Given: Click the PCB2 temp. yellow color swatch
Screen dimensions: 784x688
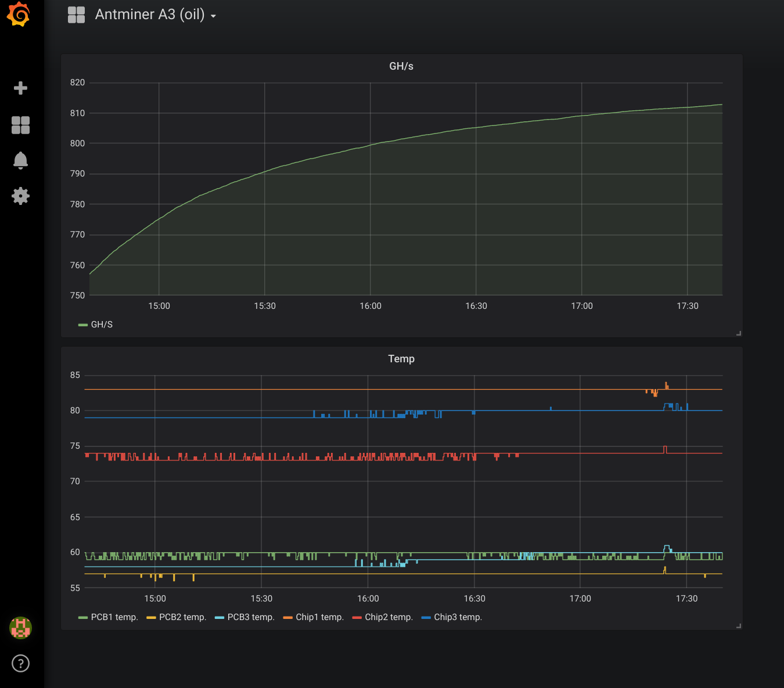Looking at the screenshot, I should click(152, 618).
